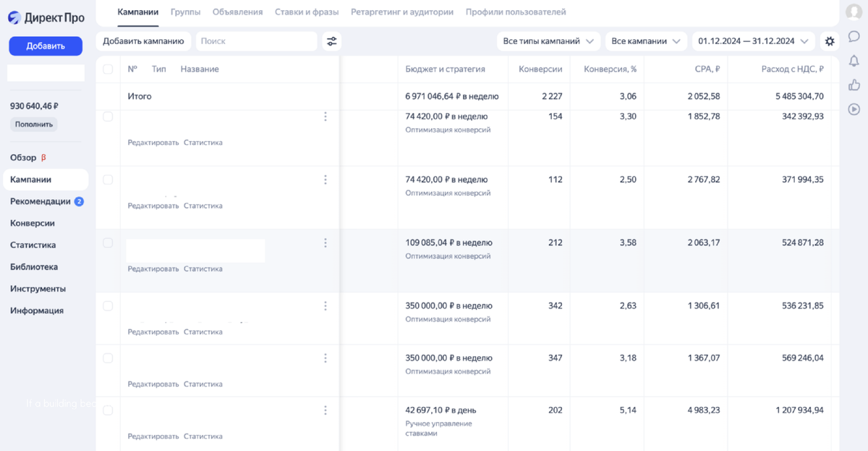
Task: Open the user profile avatar
Action: pyautogui.click(x=854, y=12)
